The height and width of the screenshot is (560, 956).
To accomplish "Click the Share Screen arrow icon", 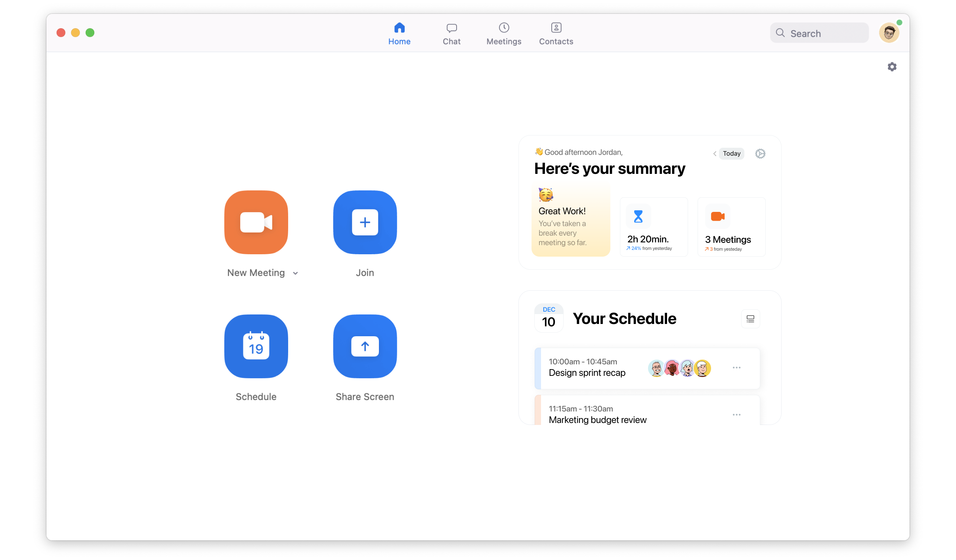I will pyautogui.click(x=365, y=346).
